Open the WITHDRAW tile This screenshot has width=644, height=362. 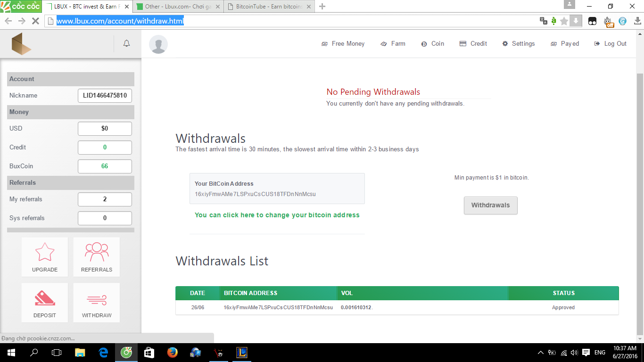[97, 303]
